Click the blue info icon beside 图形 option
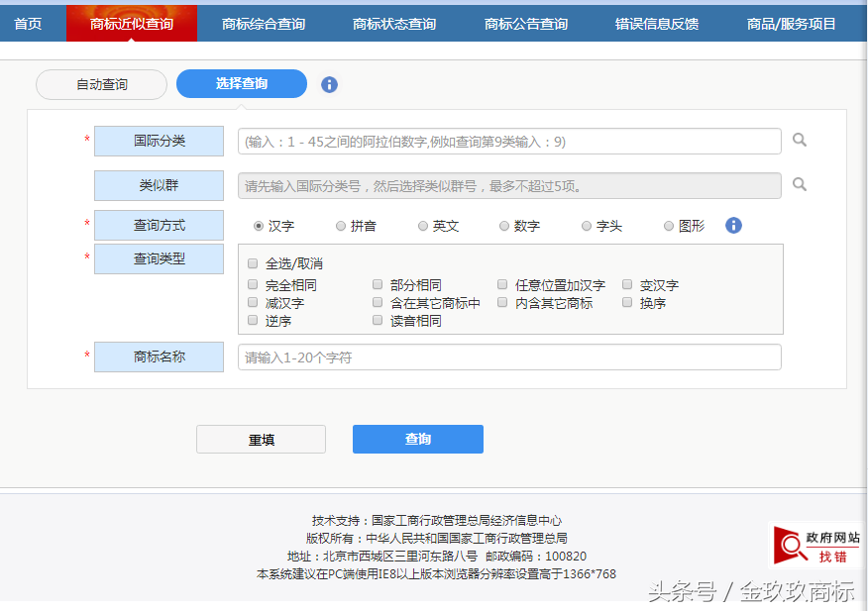 732,225
